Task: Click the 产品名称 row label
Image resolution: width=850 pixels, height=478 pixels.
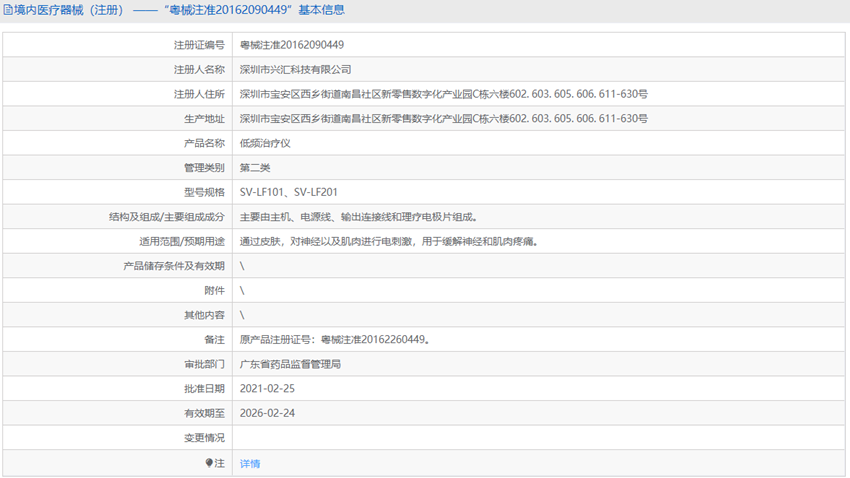Action: tap(204, 143)
